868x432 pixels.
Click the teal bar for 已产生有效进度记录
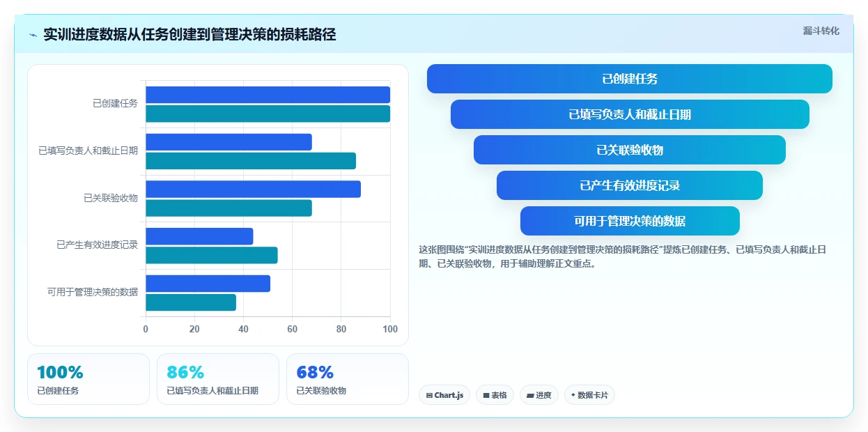[x=212, y=255]
